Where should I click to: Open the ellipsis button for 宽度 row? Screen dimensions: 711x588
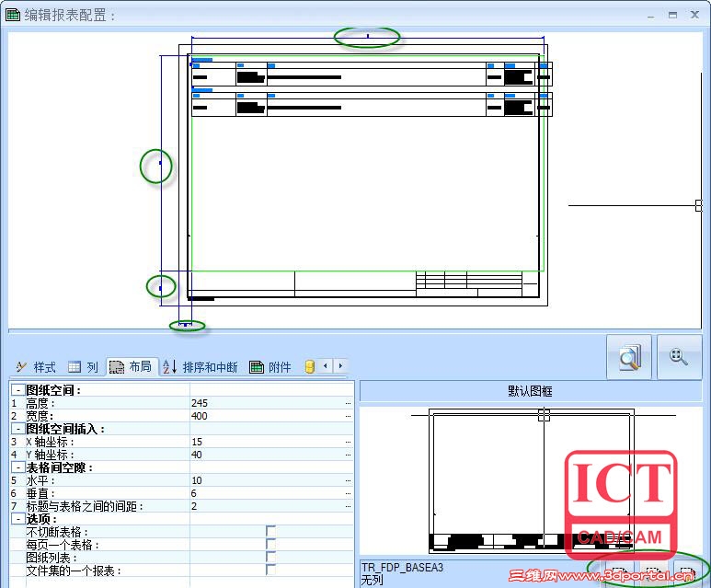[349, 416]
